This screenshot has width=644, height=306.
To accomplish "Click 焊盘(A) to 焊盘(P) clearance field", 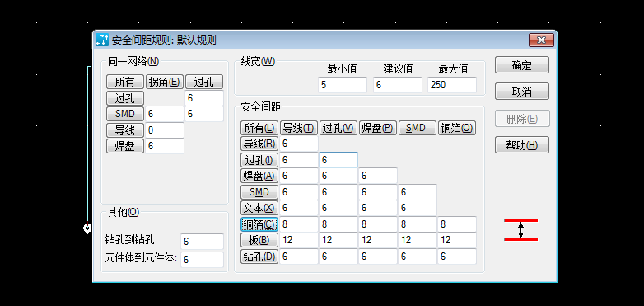I will (378, 176).
